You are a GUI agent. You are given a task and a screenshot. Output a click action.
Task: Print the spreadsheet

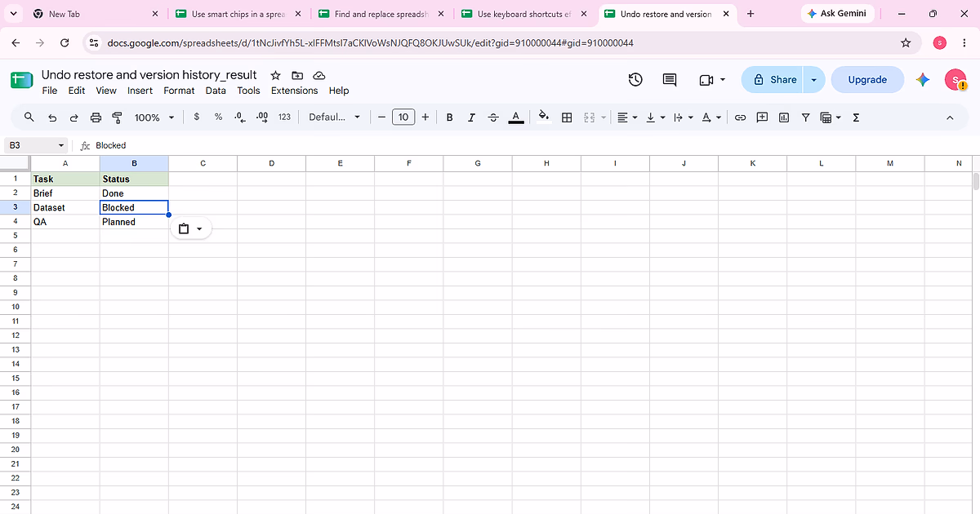96,117
